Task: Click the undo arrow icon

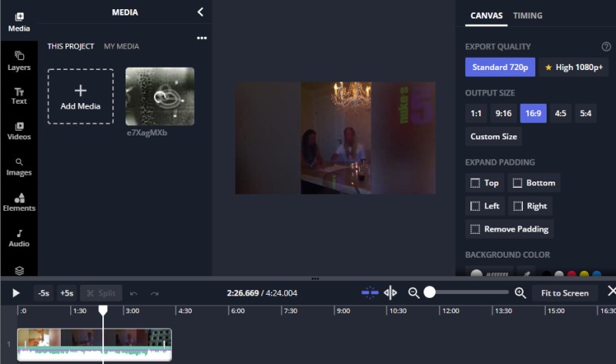Action: point(133,293)
